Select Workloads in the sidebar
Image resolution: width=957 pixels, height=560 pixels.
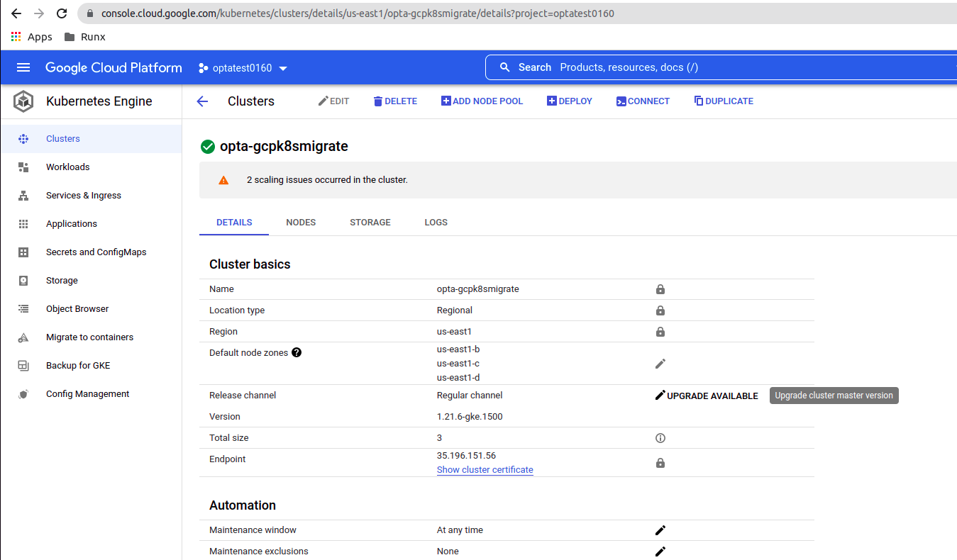67,167
